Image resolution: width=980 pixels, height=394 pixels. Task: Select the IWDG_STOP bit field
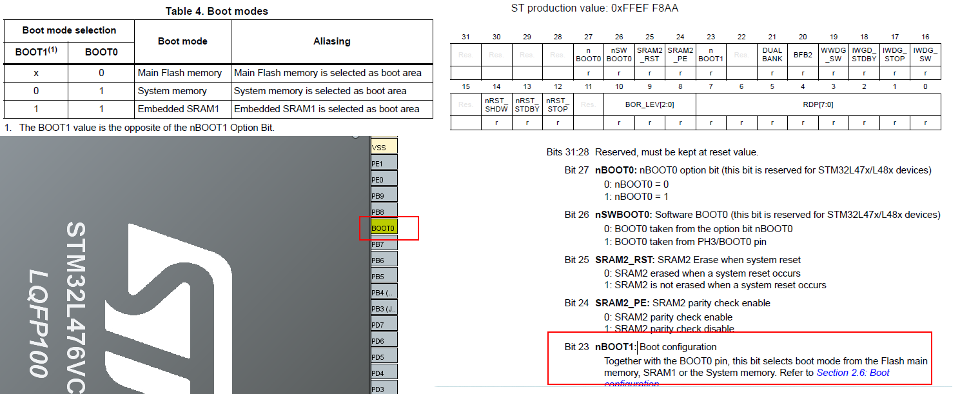pyautogui.click(x=894, y=55)
